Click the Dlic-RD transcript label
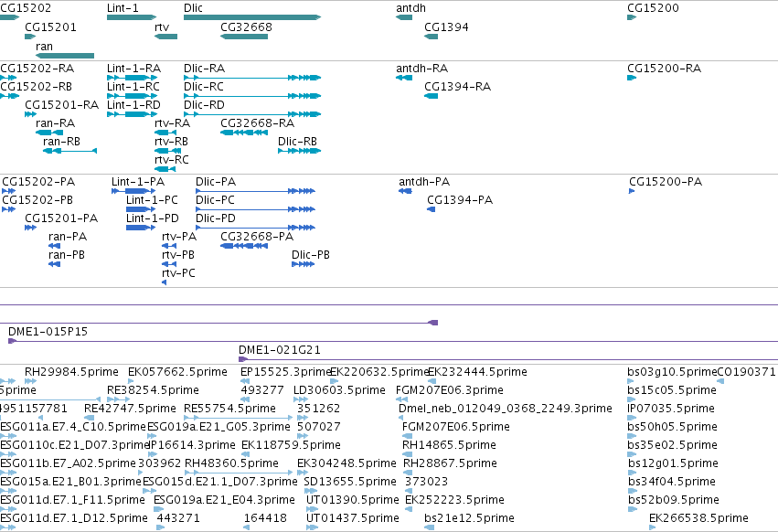The width and height of the screenshot is (778, 532). [x=204, y=105]
